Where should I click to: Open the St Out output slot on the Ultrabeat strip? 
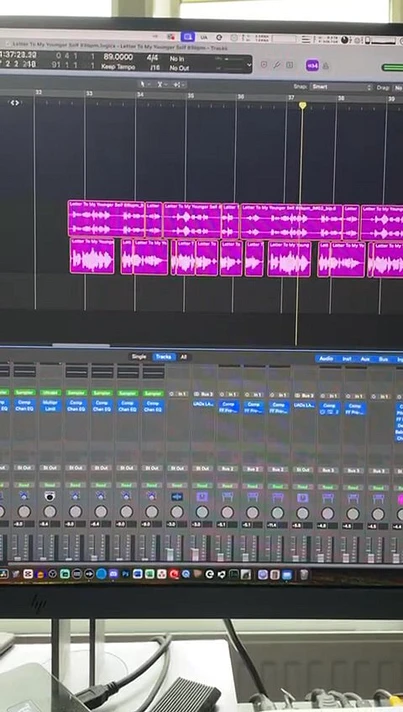(50, 467)
